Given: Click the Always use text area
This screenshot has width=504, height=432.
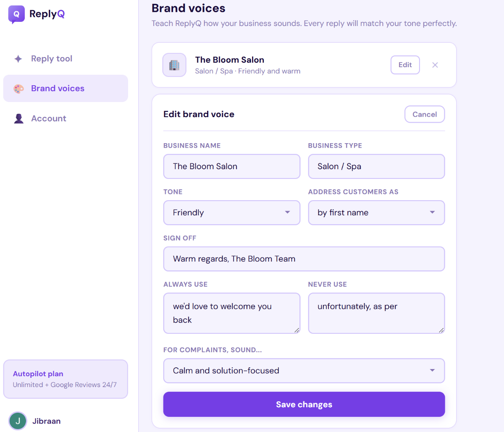Looking at the screenshot, I should point(231,313).
